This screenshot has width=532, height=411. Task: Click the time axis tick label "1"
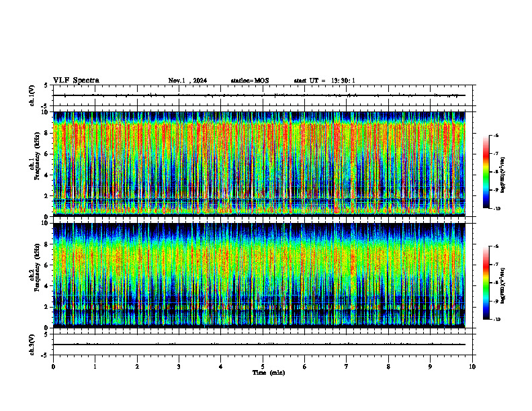(95, 367)
